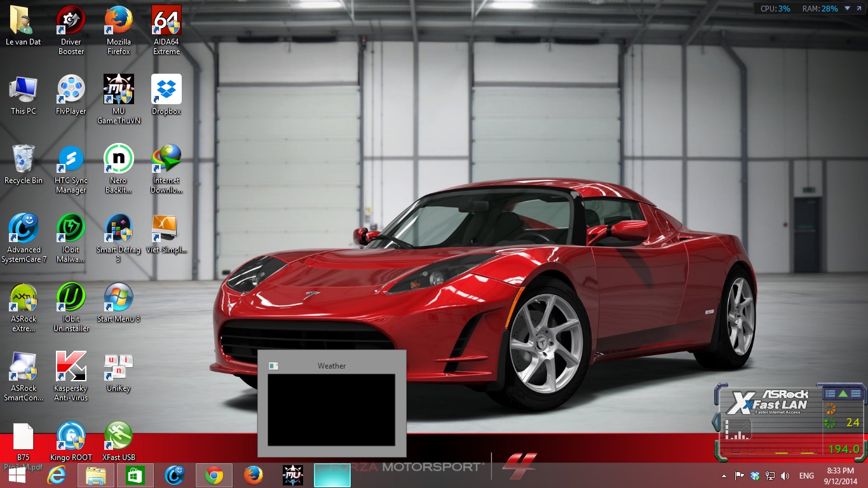Click the CPU: 3% usage readout
This screenshot has height=488, width=868.
tap(775, 9)
